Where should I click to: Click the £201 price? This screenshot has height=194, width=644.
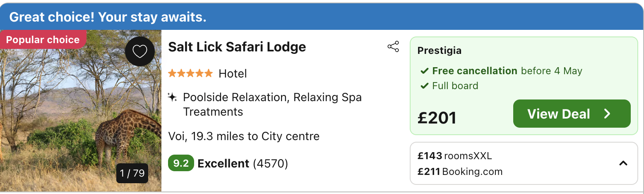(437, 118)
